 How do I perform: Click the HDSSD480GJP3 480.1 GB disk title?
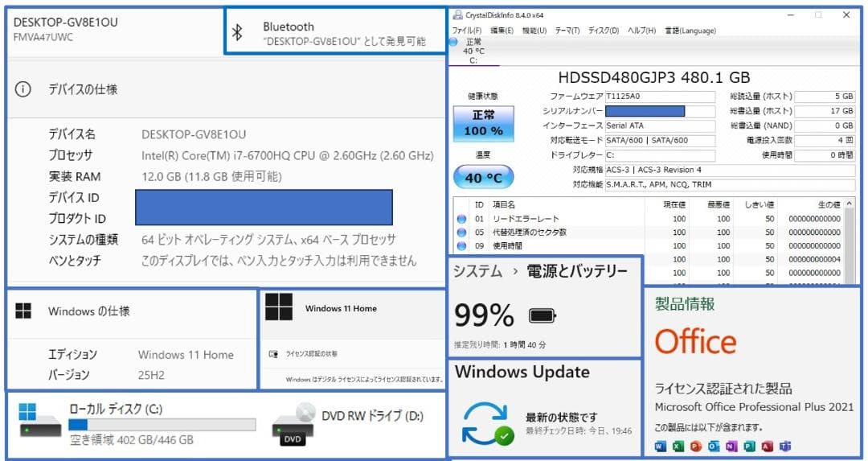point(653,77)
